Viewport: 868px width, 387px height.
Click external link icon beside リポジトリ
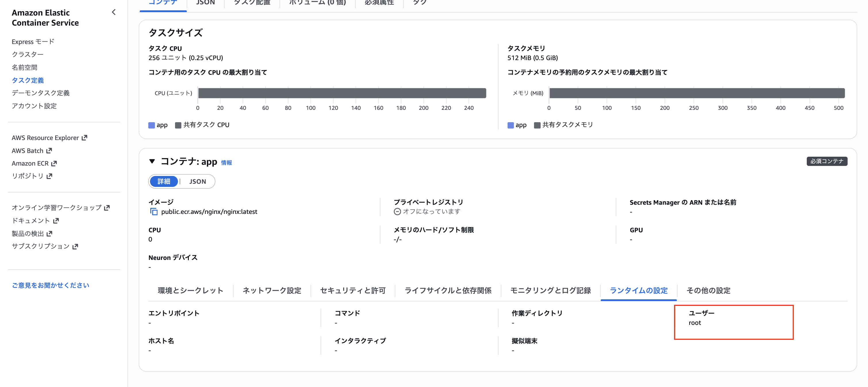[x=49, y=176]
